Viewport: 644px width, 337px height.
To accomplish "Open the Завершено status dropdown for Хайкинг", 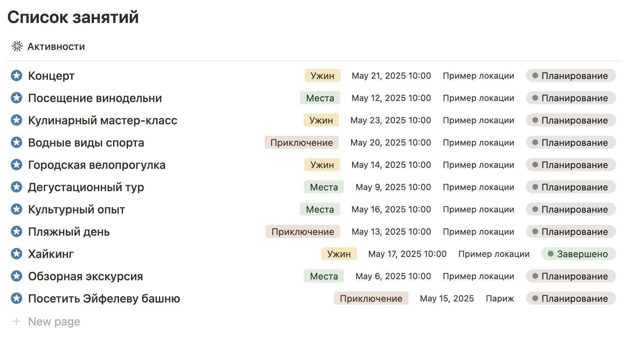I will [578, 254].
